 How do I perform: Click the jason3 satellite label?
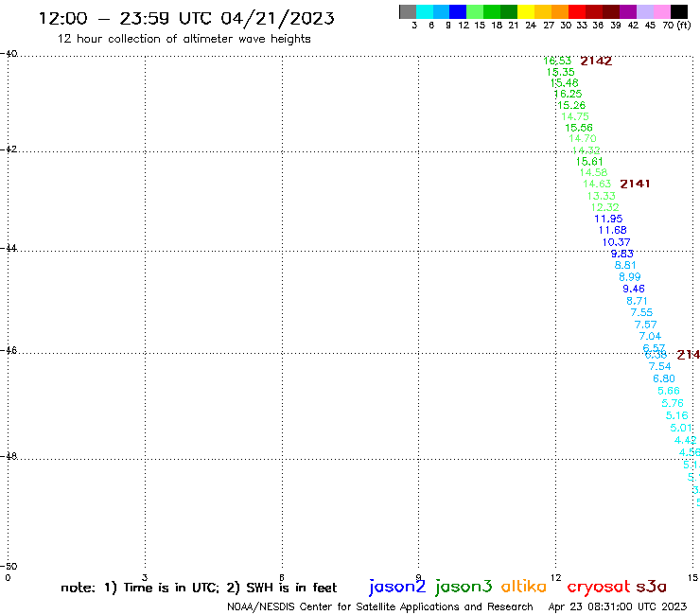464,588
